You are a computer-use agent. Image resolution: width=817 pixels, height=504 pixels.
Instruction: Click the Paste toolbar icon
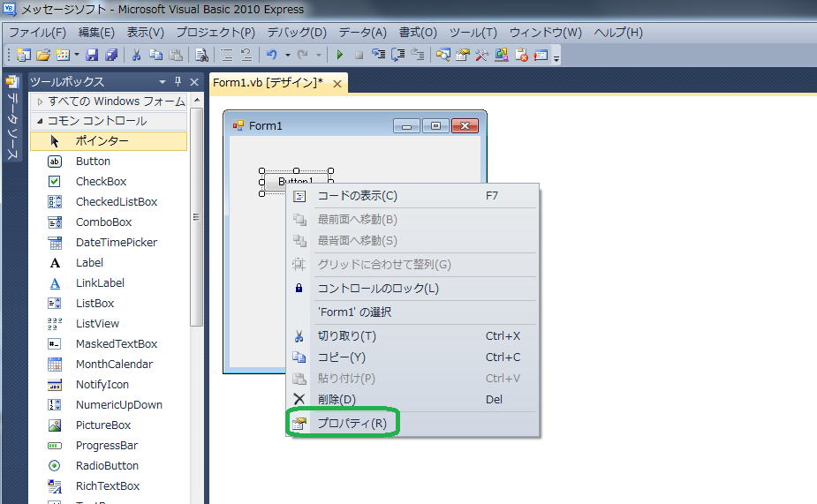(176, 55)
